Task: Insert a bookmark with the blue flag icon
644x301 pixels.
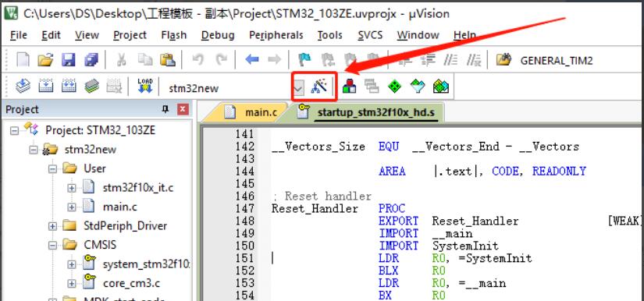Action: coord(304,60)
